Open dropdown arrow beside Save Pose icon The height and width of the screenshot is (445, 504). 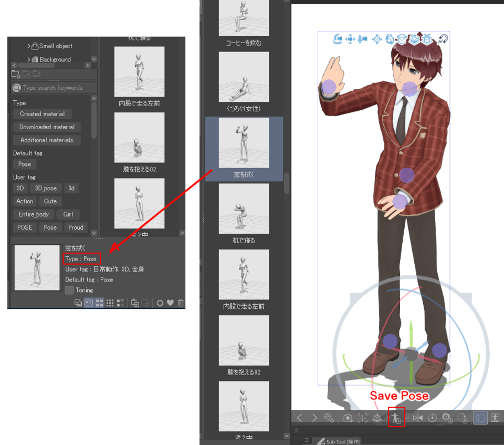(x=407, y=418)
